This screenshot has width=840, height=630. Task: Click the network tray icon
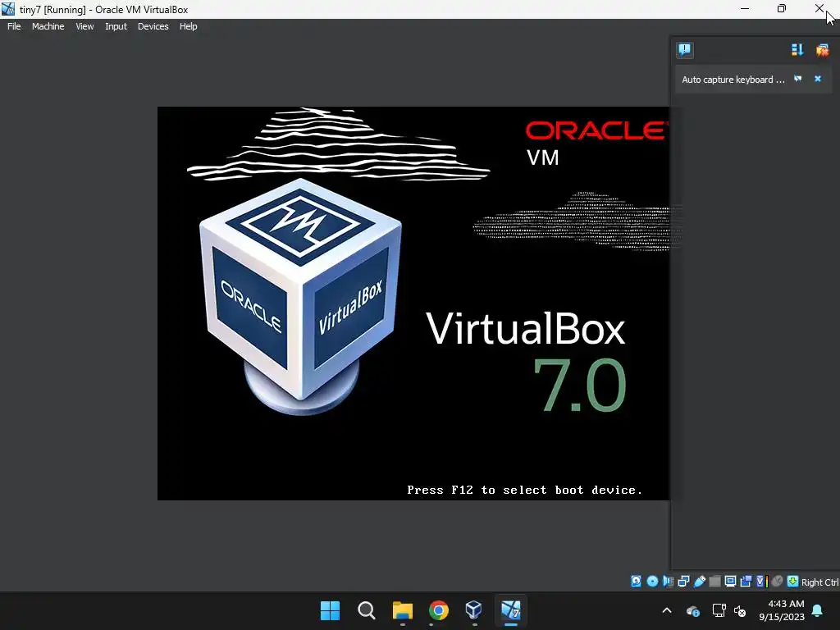point(719,610)
